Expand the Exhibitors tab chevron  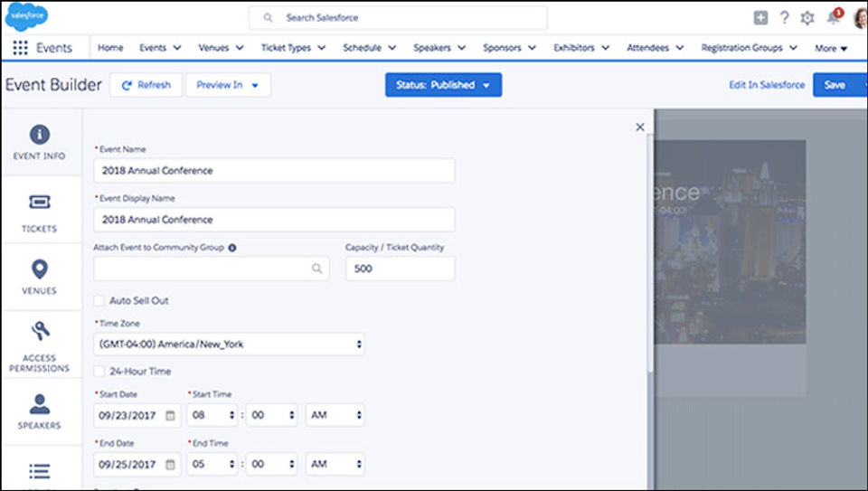(606, 48)
